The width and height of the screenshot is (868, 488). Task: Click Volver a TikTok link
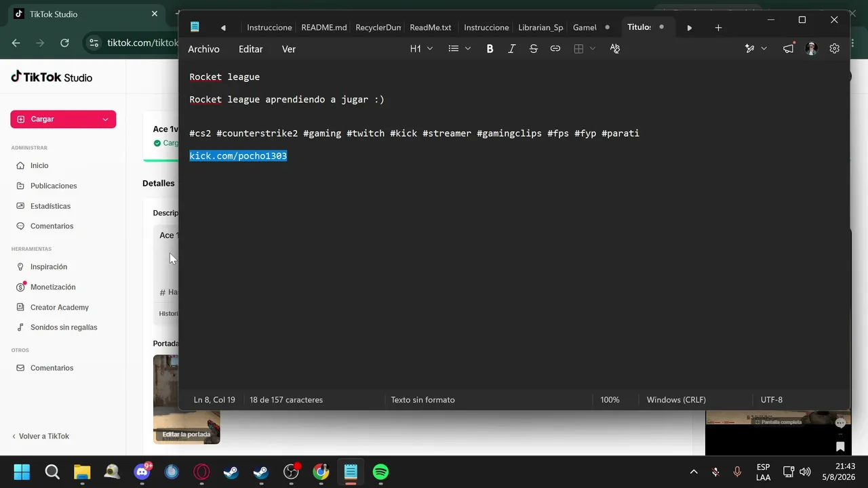(x=41, y=436)
